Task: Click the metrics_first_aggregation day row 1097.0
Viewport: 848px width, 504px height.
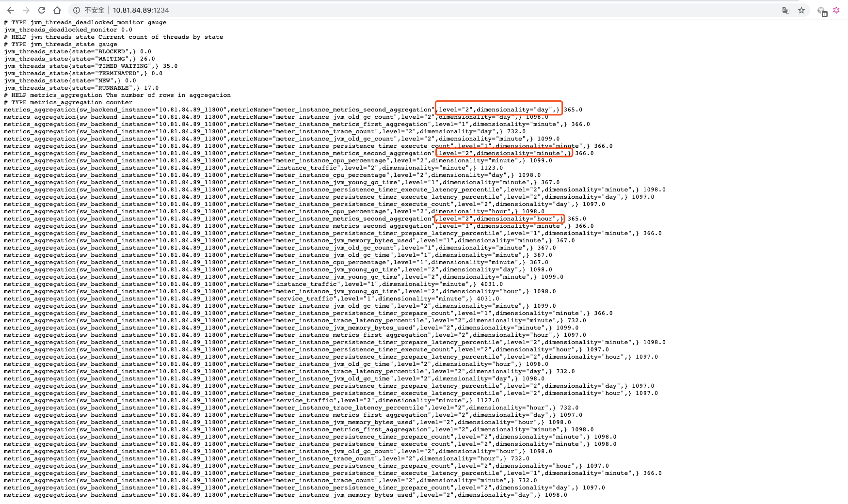Action: [x=293, y=415]
